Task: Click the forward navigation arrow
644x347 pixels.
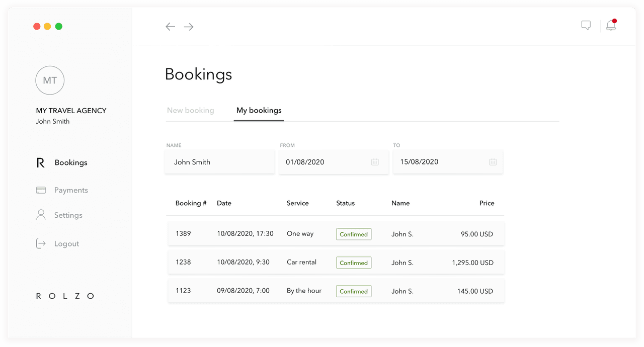Action: tap(189, 27)
